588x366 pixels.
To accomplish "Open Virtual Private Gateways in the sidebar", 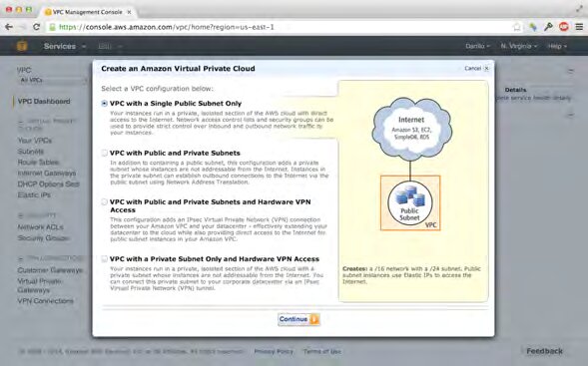I will [40, 285].
